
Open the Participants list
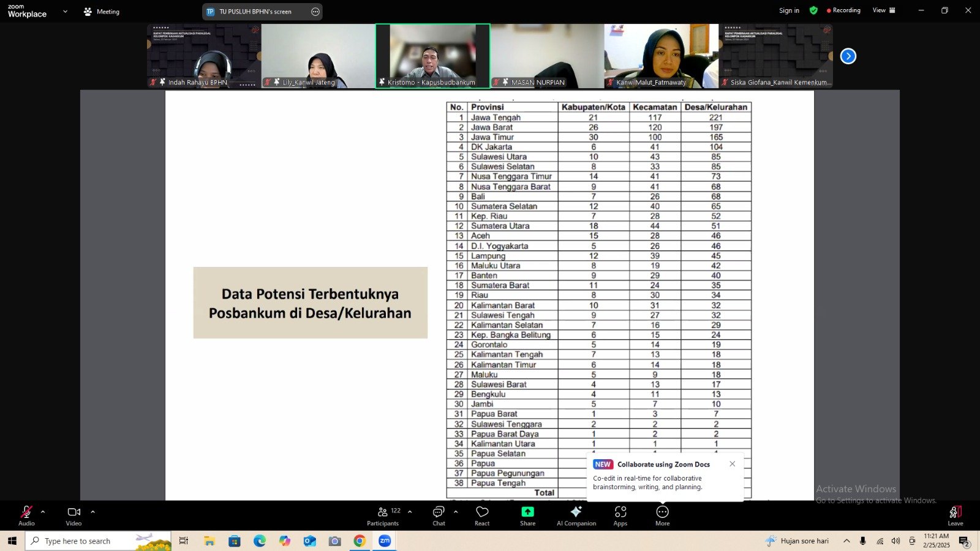point(383,515)
